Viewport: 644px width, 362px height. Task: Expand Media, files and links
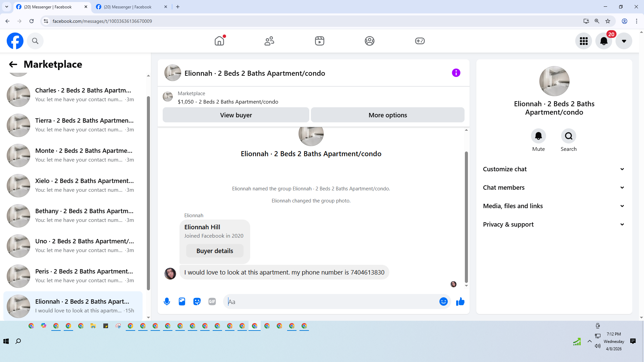click(x=554, y=206)
